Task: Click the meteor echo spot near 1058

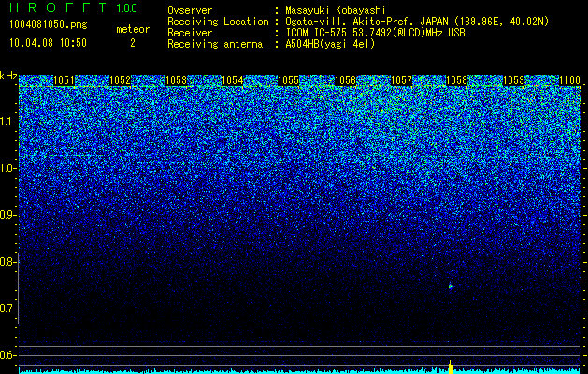Action: pyautogui.click(x=451, y=286)
